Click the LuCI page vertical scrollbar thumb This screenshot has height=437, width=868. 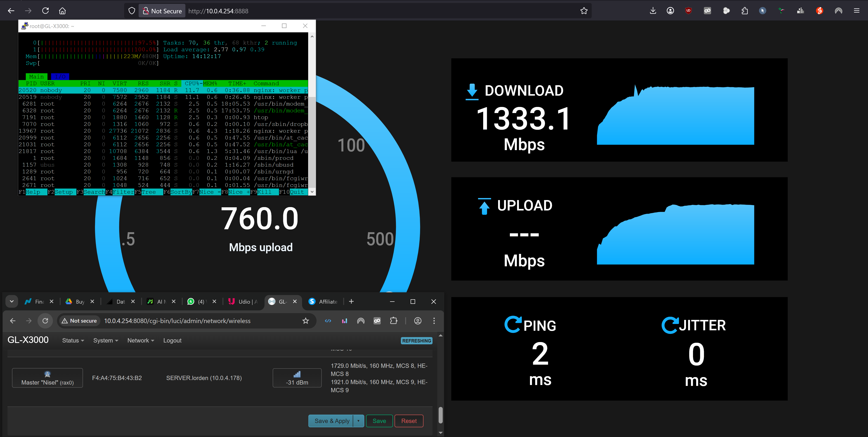click(440, 415)
